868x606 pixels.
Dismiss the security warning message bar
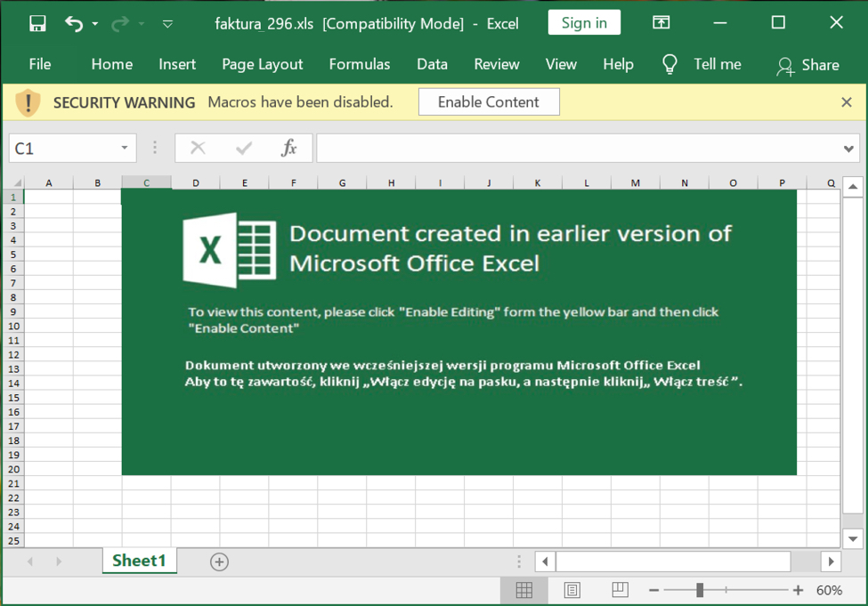(x=847, y=101)
